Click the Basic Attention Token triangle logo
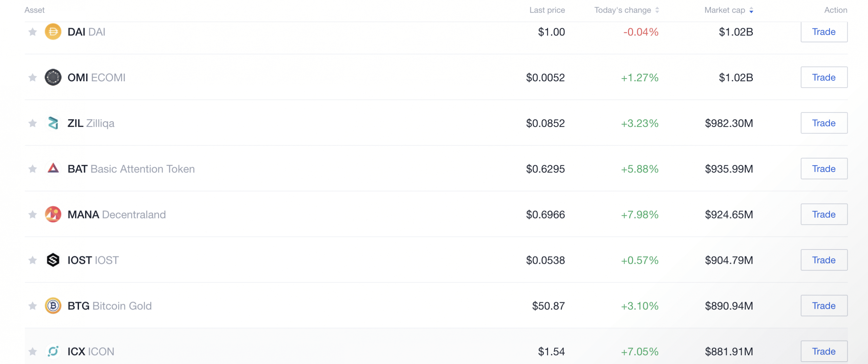The image size is (868, 364). click(53, 168)
